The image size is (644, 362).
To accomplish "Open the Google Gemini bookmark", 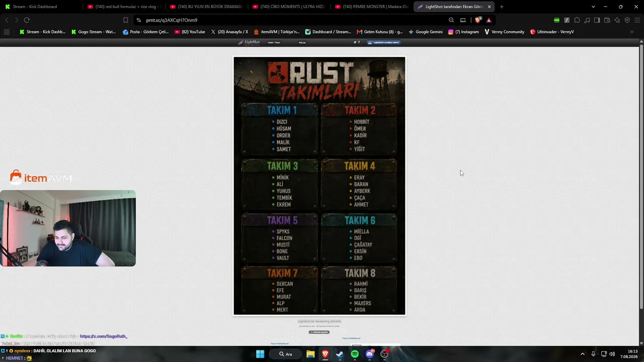I will click(426, 32).
